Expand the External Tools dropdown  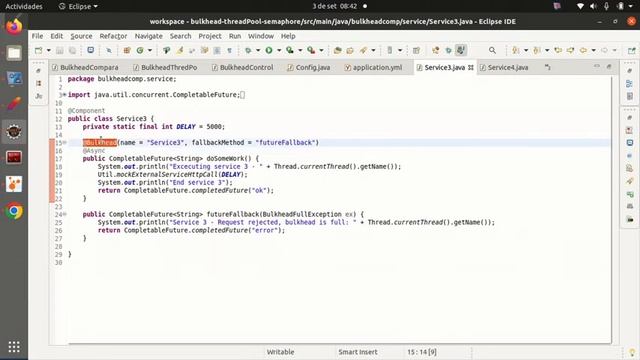click(x=322, y=50)
